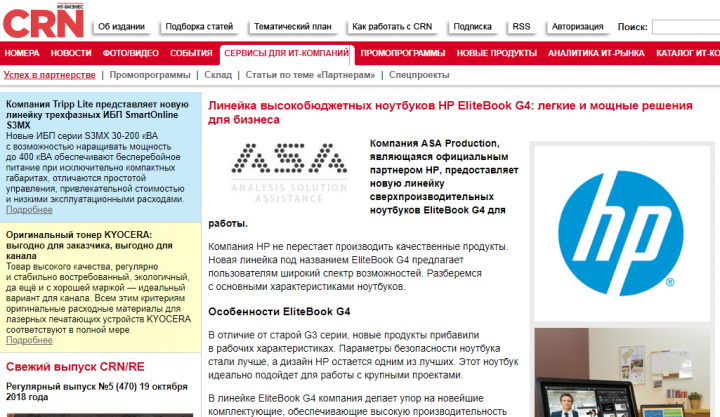720x417 pixels.
Task: Click the CRN logo
Action: click(44, 21)
